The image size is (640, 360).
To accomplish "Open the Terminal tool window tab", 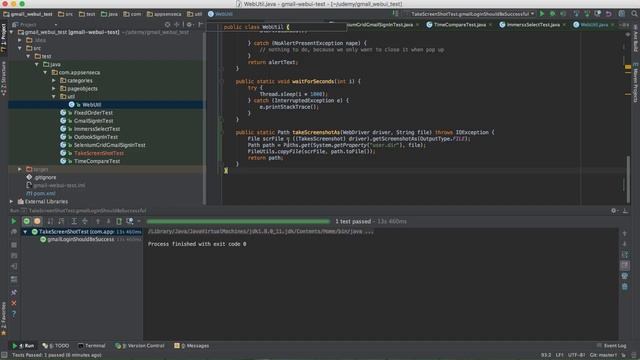I will pos(91,346).
